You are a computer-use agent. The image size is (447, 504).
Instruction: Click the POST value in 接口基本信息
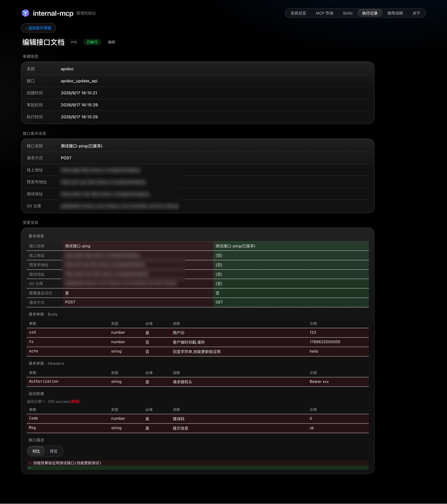coord(66,158)
